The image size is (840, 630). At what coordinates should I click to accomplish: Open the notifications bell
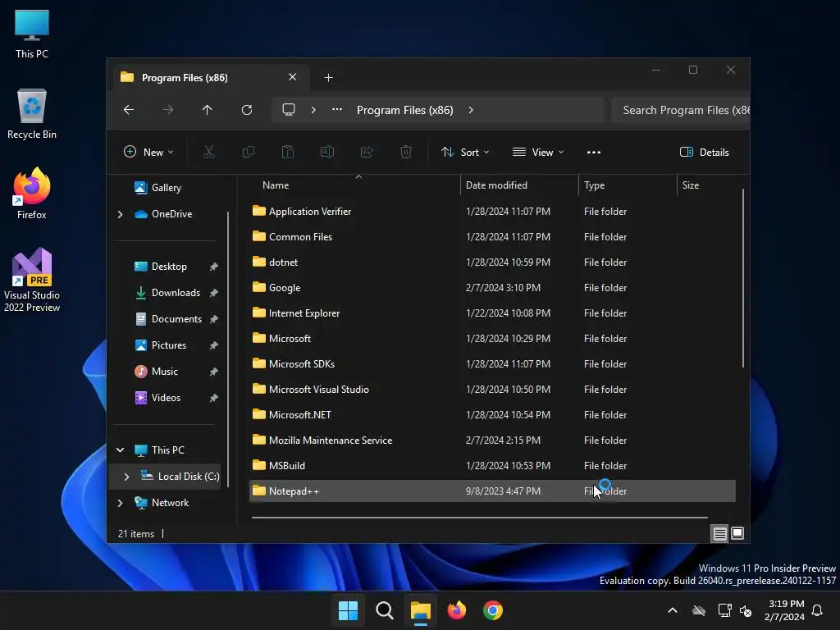click(x=817, y=610)
